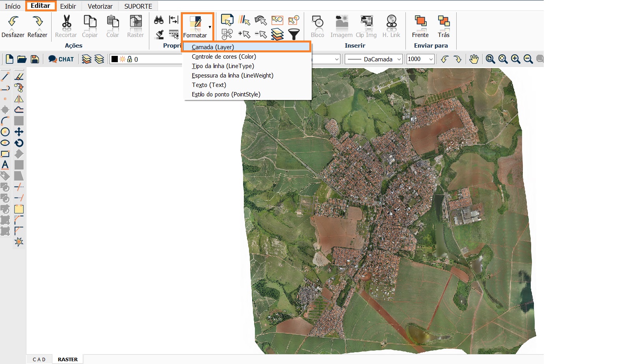Switch to the Vetorizar tab

coord(99,6)
